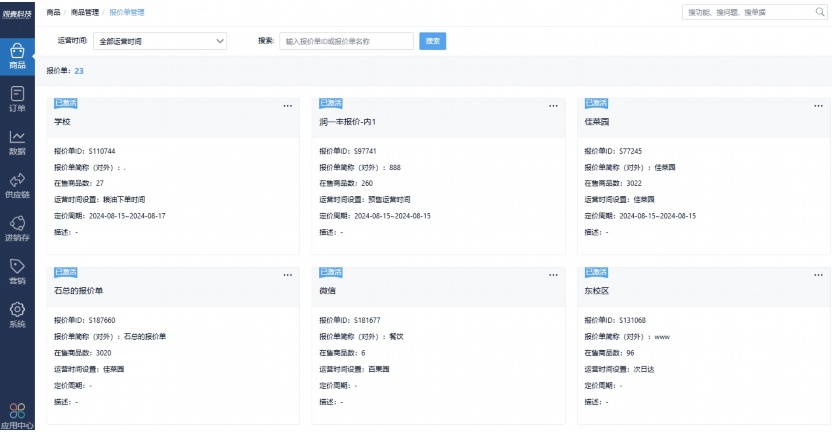Open the 供应链 sidebar section
832x432 pixels.
click(x=17, y=186)
